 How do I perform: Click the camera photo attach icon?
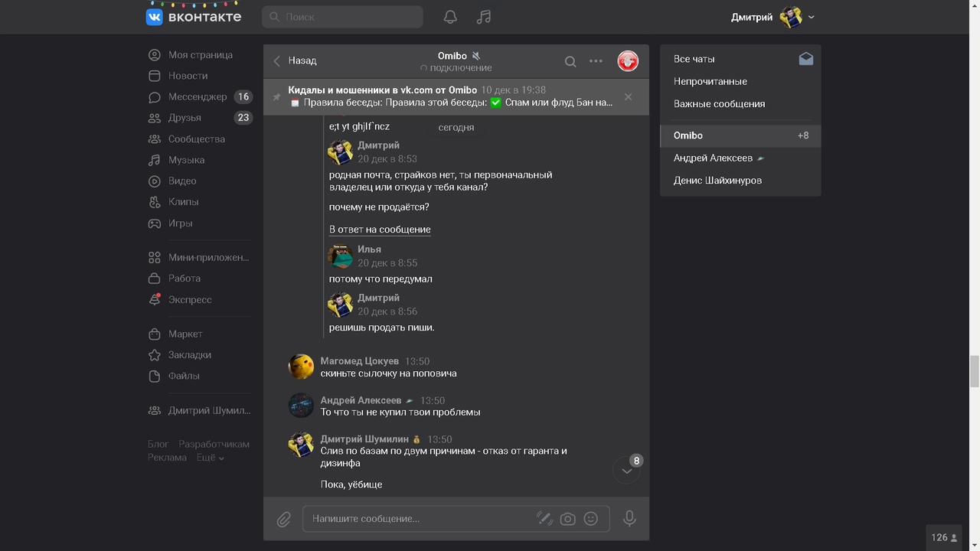(x=567, y=519)
